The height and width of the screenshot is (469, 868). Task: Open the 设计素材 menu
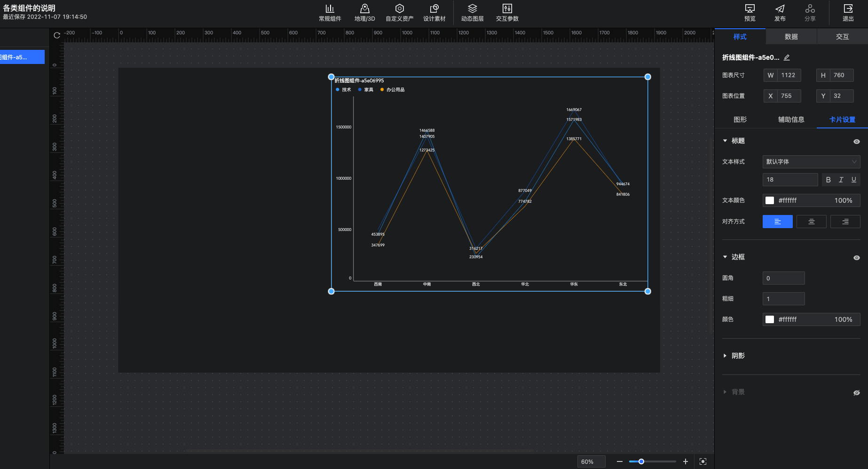click(434, 13)
